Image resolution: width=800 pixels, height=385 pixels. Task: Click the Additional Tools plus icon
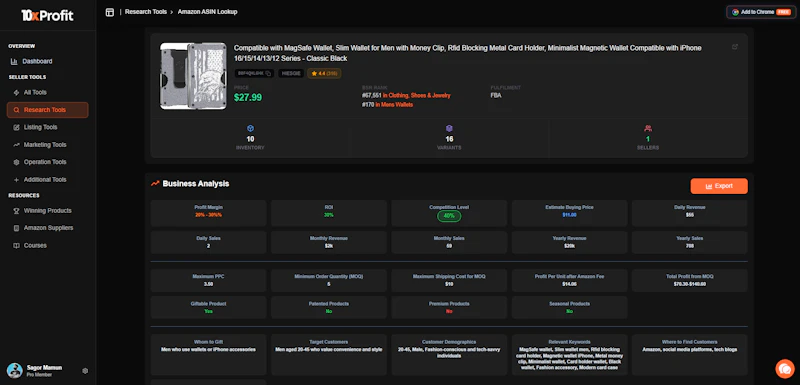[x=16, y=179]
